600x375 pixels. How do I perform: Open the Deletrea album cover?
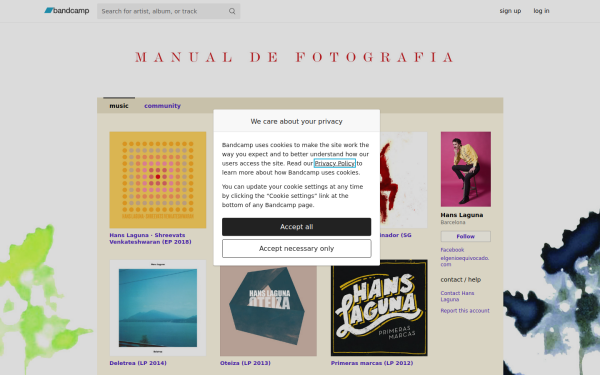pos(158,308)
